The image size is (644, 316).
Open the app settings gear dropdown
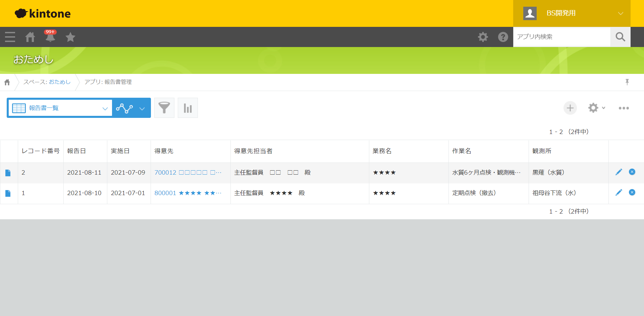[596, 108]
